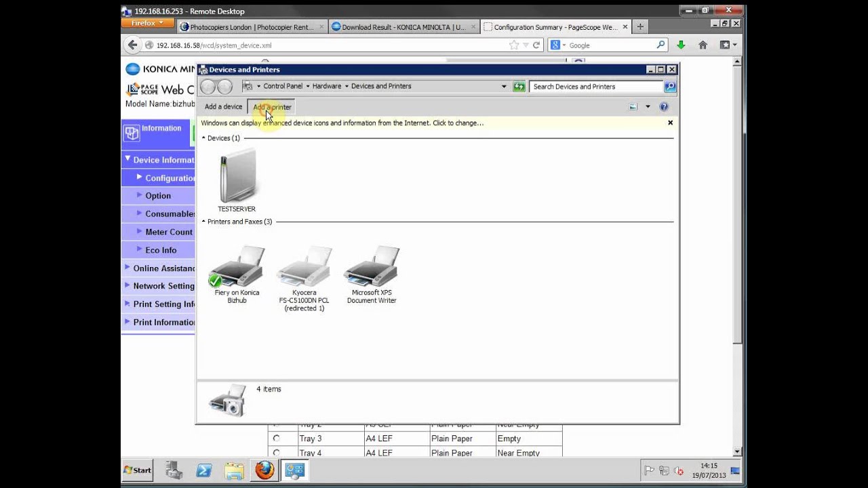Image resolution: width=868 pixels, height=488 pixels.
Task: Dismiss the yellow information bar
Action: pyautogui.click(x=670, y=123)
